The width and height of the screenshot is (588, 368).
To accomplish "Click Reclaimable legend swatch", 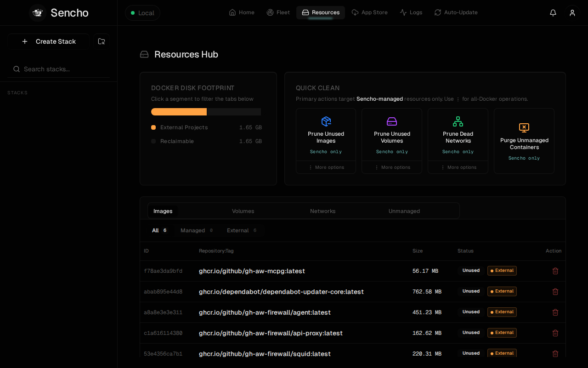I will 153,141.
